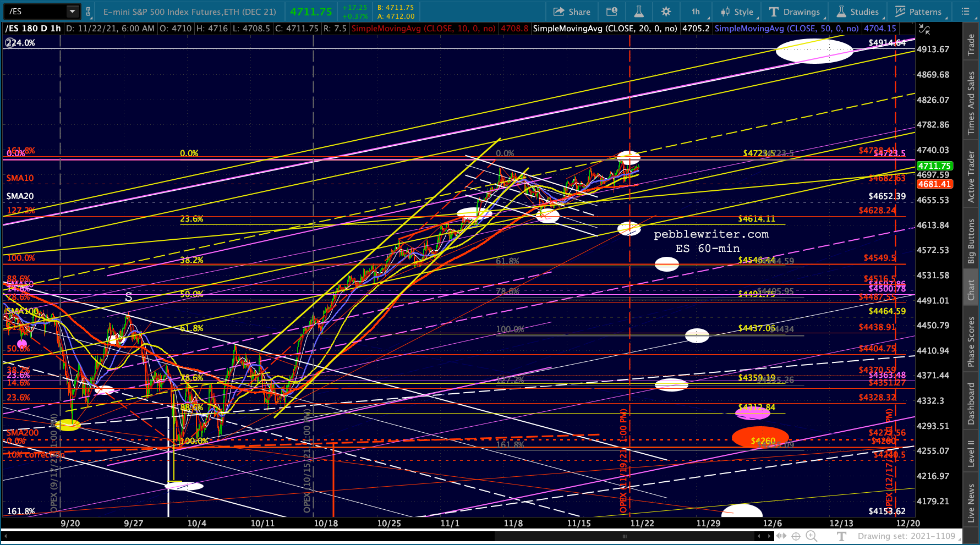Click the quote details info icon

611,12
